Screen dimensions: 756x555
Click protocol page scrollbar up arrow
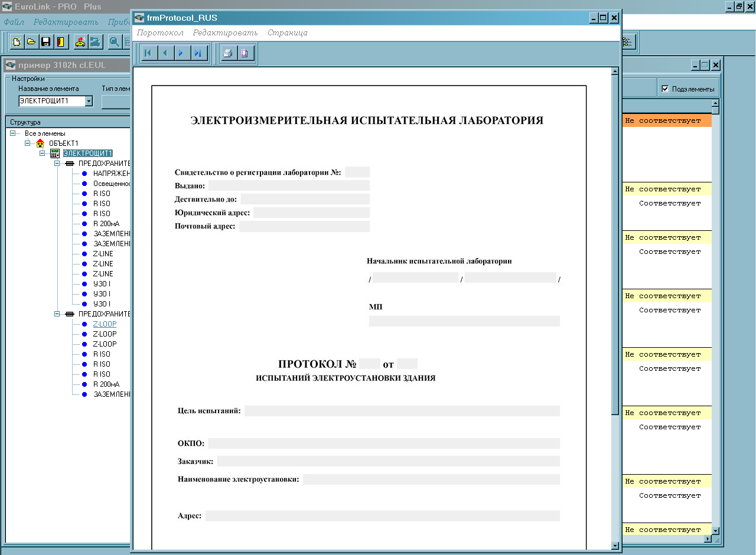tap(615, 71)
